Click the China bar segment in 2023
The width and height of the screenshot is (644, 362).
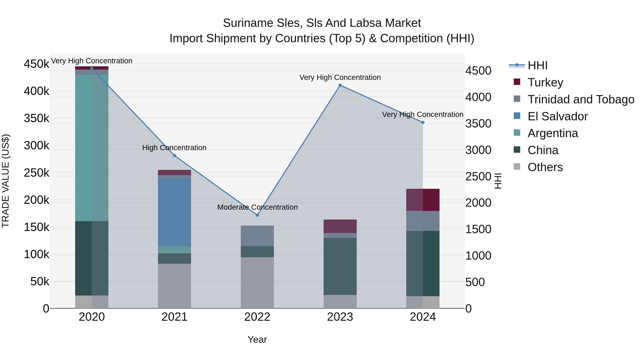[x=340, y=266]
